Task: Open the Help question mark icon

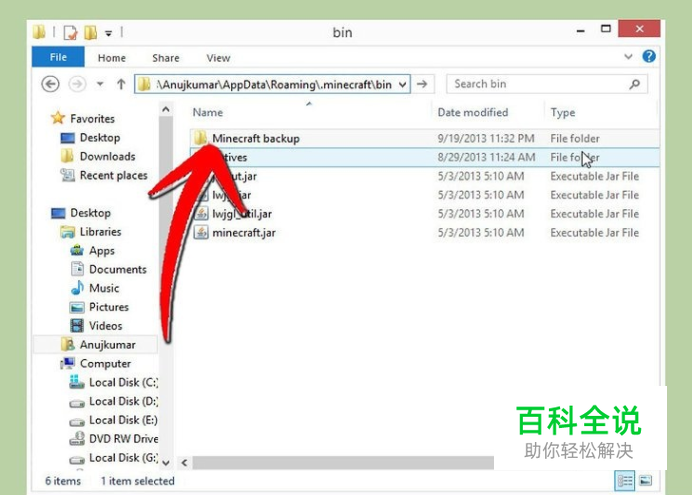Action: 649,56
